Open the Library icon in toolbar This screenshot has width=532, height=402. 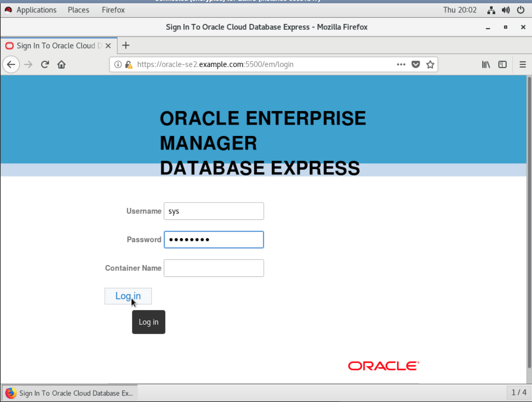pos(486,65)
